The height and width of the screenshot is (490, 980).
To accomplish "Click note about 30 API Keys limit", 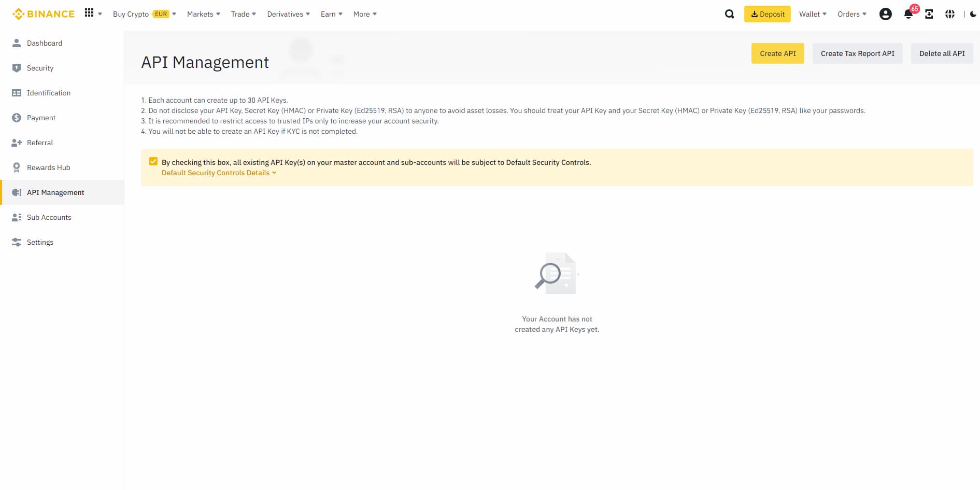I will coord(215,100).
